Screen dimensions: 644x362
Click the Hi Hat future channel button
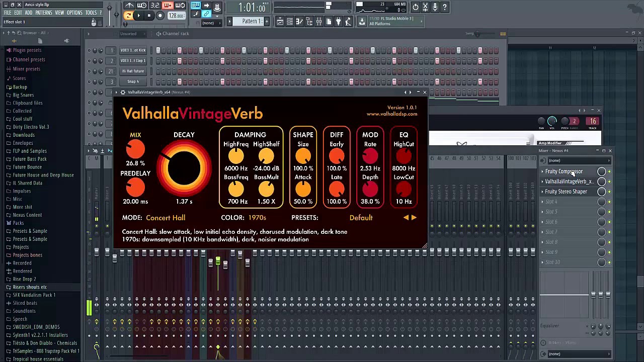(133, 71)
